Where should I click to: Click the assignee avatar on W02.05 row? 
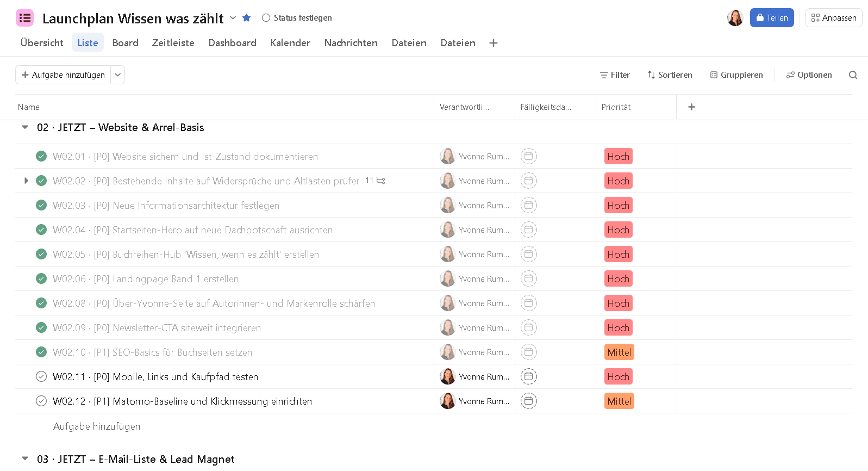pos(447,254)
